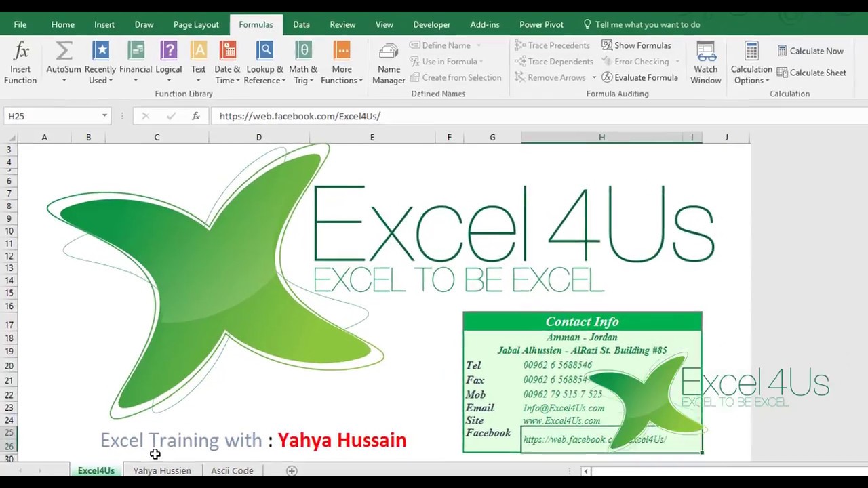The image size is (868, 488).
Task: Open the Financial functions library
Action: pos(136,62)
